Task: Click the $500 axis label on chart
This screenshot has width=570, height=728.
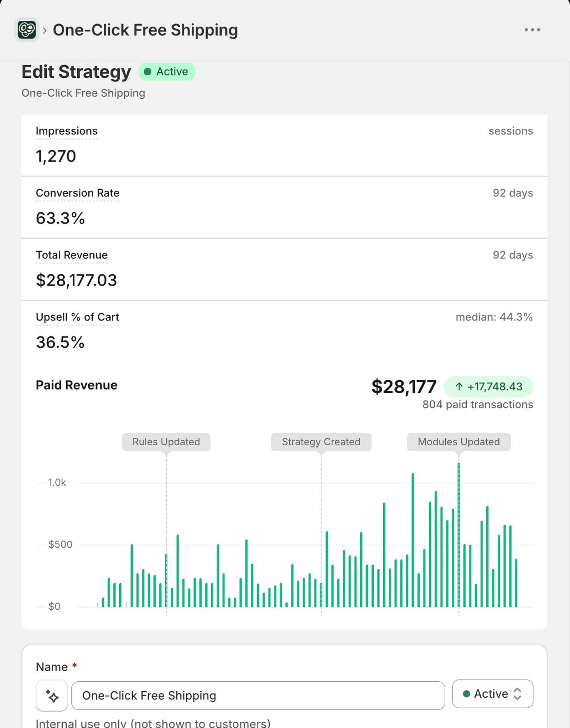Action: point(60,544)
